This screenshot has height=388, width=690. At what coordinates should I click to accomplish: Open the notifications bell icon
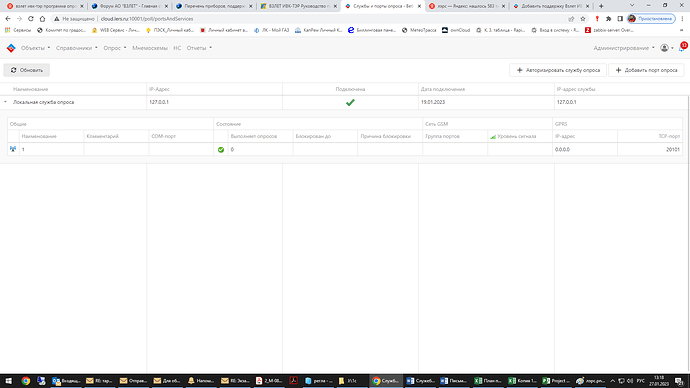681,48
